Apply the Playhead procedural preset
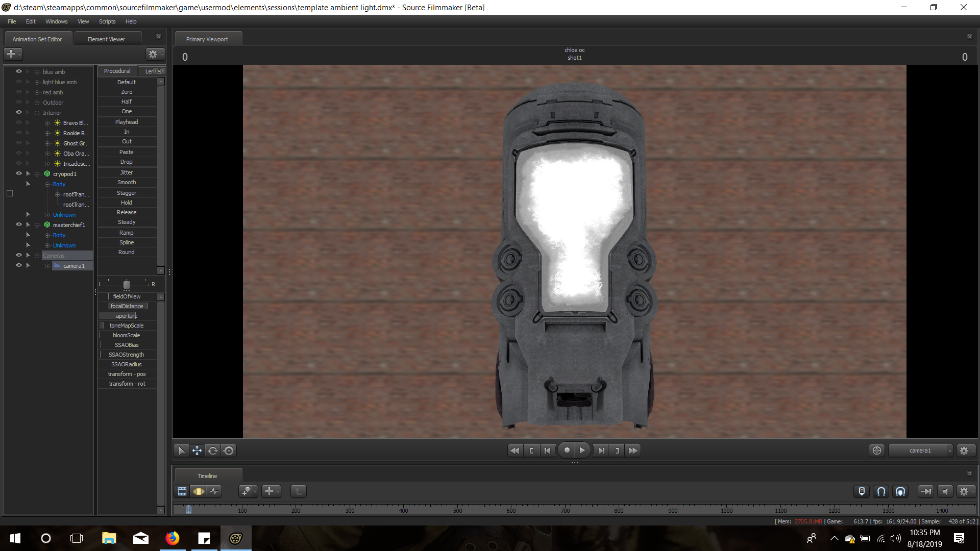 [x=127, y=122]
